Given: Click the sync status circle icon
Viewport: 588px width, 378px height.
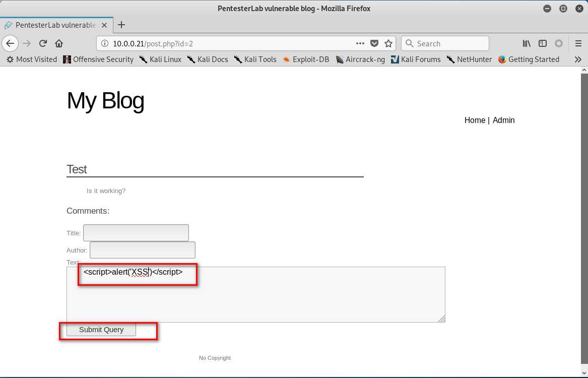Looking at the screenshot, I should (559, 43).
